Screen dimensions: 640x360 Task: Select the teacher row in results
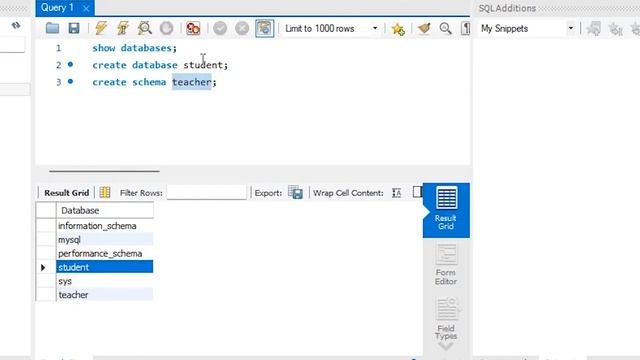105,295
